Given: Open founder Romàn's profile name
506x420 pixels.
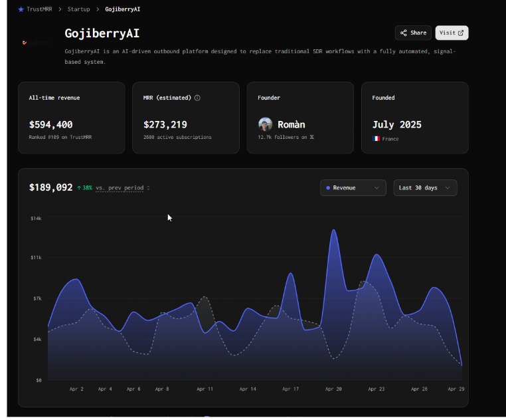Looking at the screenshot, I should point(291,124).
